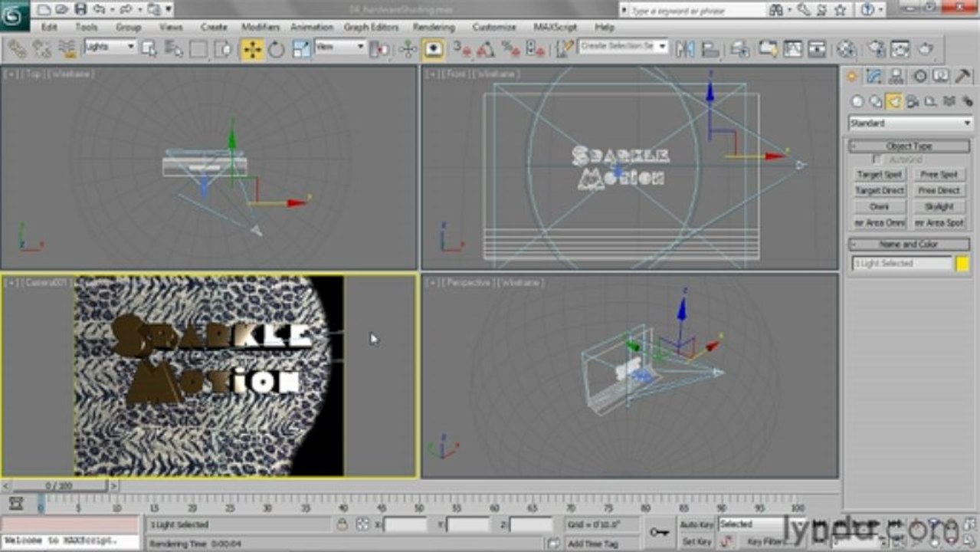This screenshot has width=980, height=552.
Task: Click the New Scene icon
Action: 43,9
